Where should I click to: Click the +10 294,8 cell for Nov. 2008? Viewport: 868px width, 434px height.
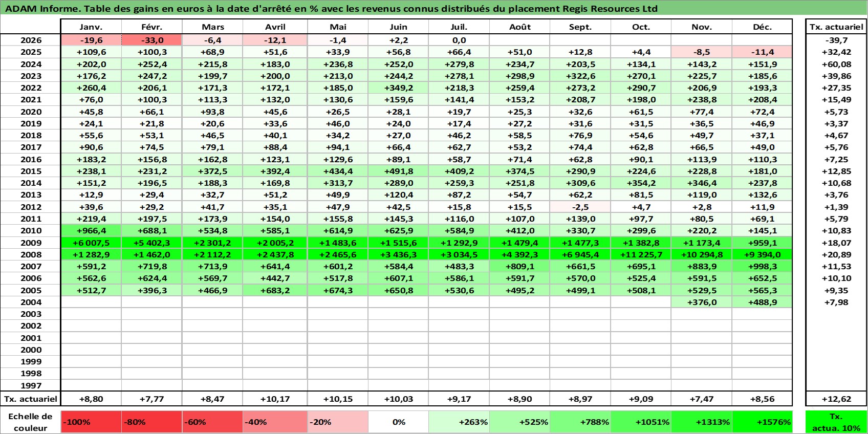click(702, 254)
